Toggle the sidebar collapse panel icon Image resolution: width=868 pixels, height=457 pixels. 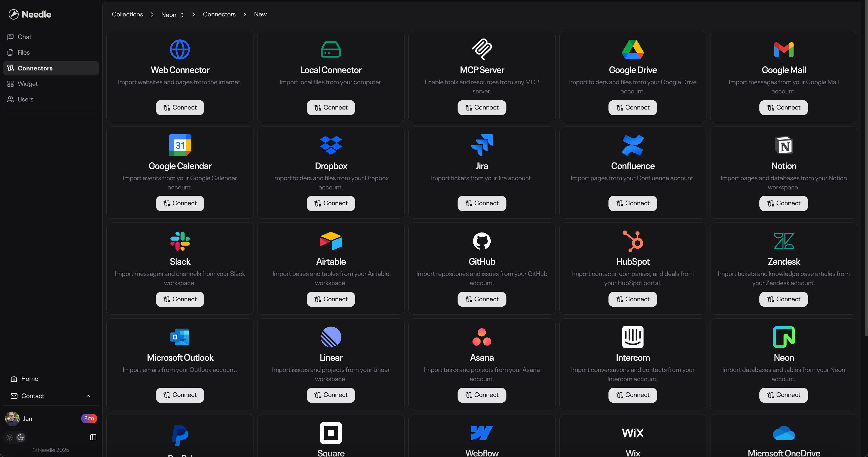click(x=93, y=437)
